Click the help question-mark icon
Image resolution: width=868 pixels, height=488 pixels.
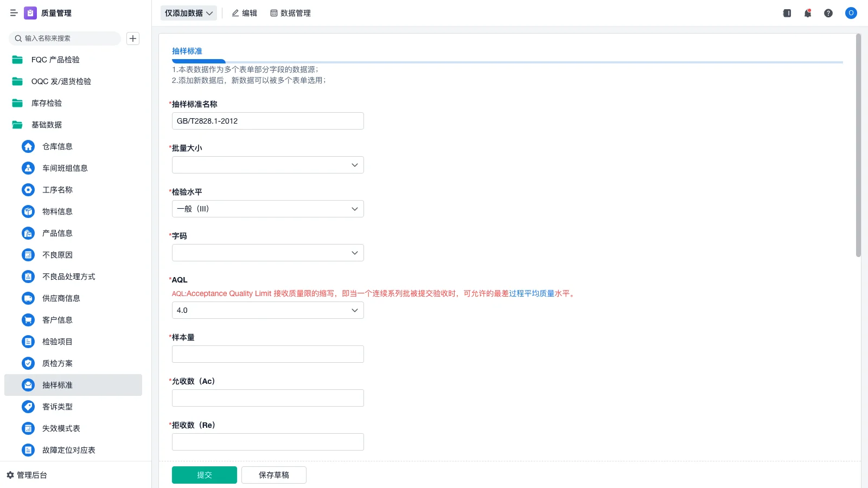[828, 13]
